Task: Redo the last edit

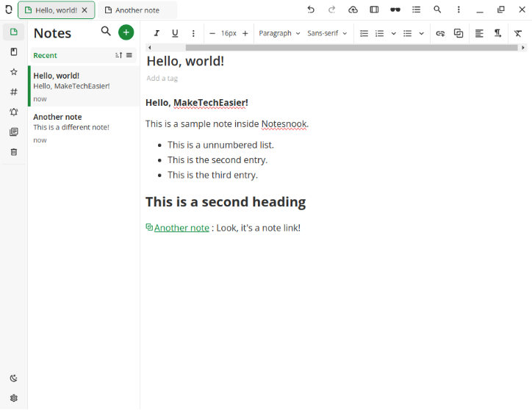Action: pyautogui.click(x=332, y=10)
